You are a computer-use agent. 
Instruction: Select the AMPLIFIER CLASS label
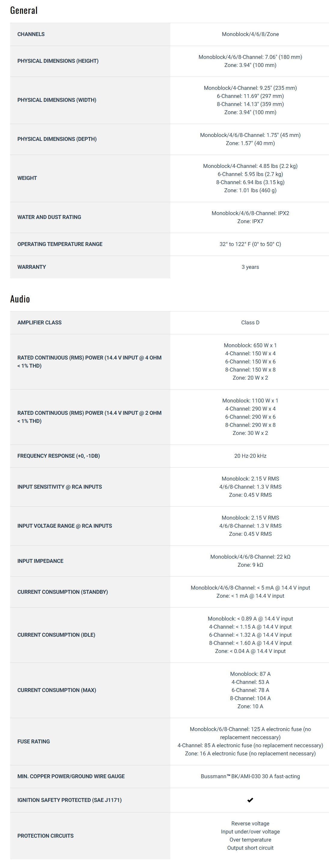(x=39, y=323)
